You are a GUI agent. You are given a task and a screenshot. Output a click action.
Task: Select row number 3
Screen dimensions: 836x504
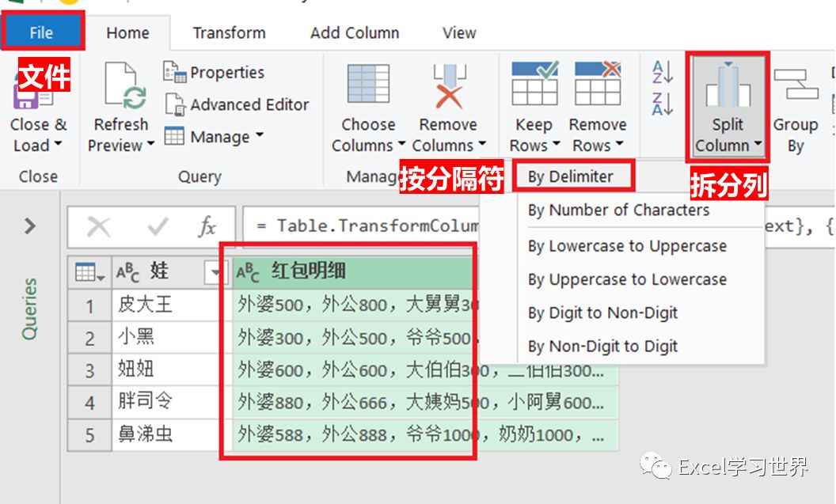(x=89, y=370)
